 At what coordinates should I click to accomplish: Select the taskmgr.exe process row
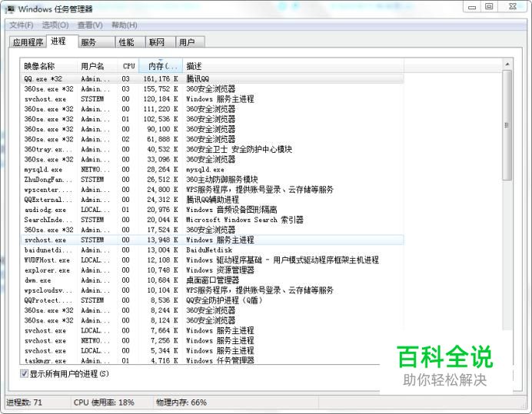pyautogui.click(x=212, y=360)
